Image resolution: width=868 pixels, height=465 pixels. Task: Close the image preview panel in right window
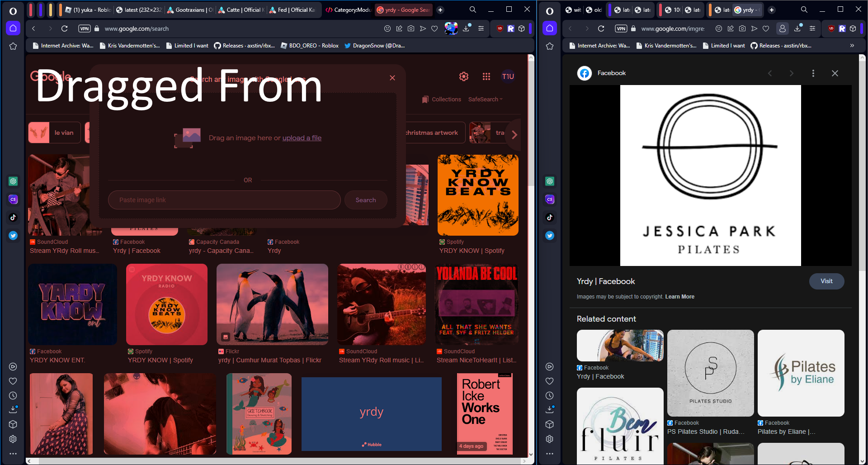[x=835, y=73]
